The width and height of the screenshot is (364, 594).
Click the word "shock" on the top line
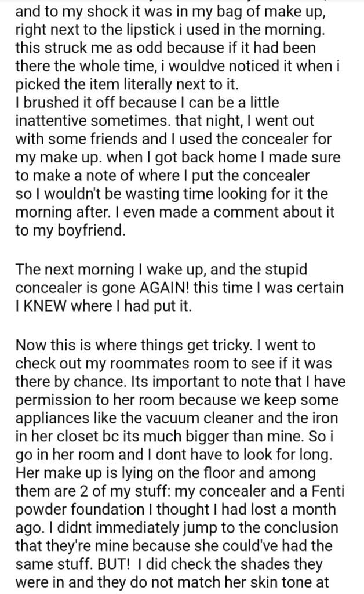pyautogui.click(x=85, y=9)
